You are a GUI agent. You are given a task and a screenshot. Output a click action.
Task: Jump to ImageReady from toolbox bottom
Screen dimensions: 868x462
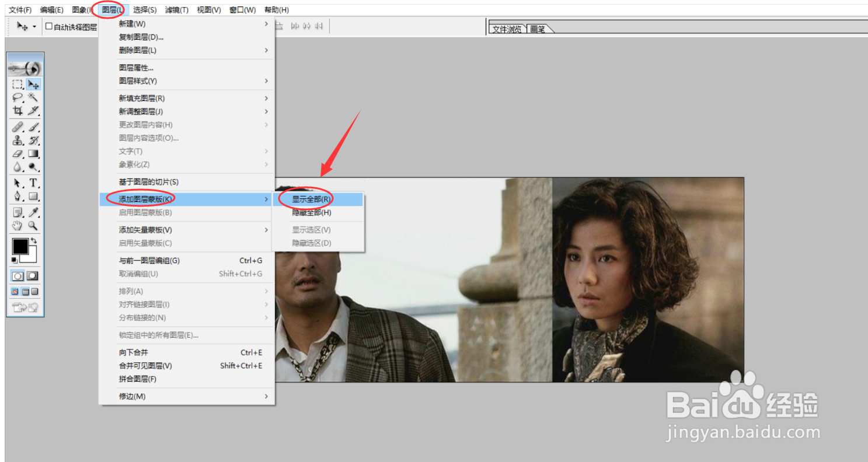click(x=25, y=307)
